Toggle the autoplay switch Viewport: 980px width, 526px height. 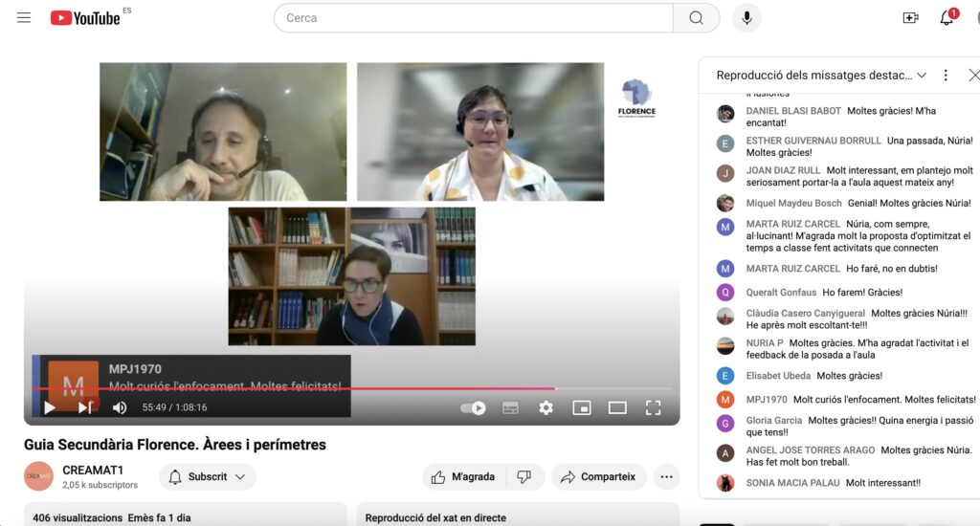(473, 407)
